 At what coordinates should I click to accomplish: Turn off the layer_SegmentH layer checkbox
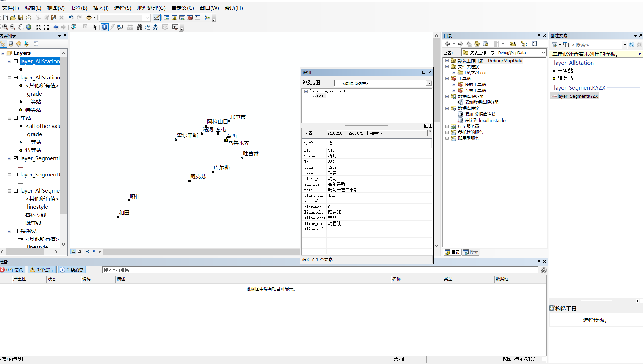coord(15,158)
